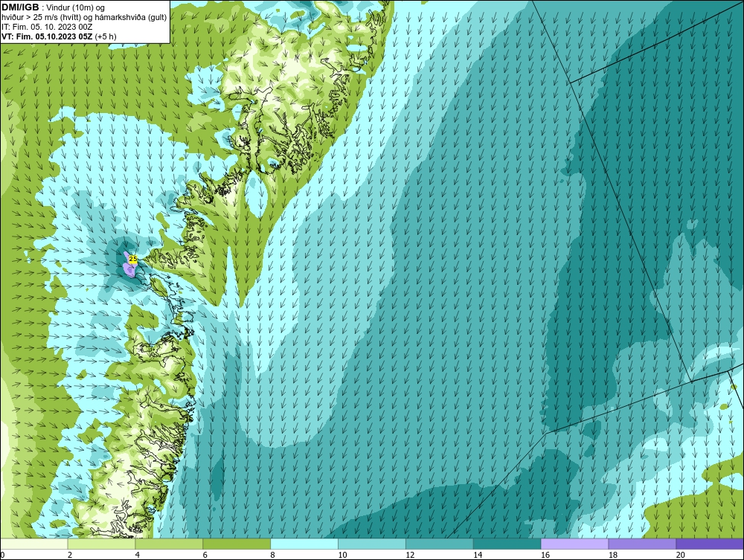Click the 6–8 m/s olive green swatch

pos(237,544)
